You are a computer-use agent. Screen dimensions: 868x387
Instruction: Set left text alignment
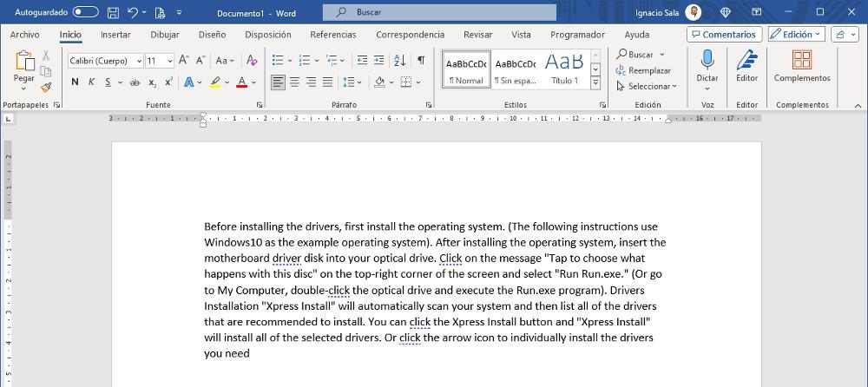(278, 82)
